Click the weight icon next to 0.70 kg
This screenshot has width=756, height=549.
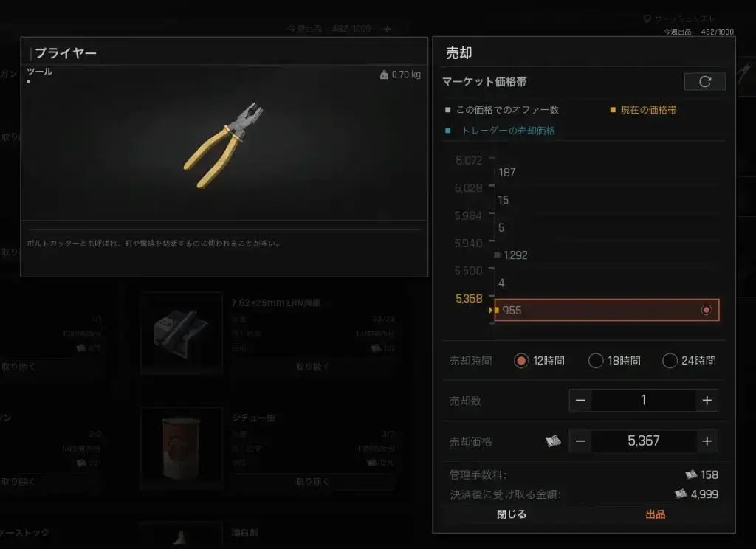pos(384,75)
